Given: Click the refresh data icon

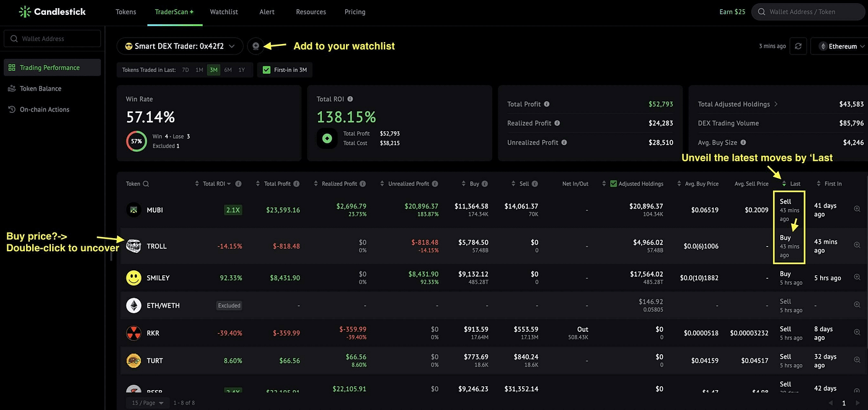Looking at the screenshot, I should [x=799, y=46].
